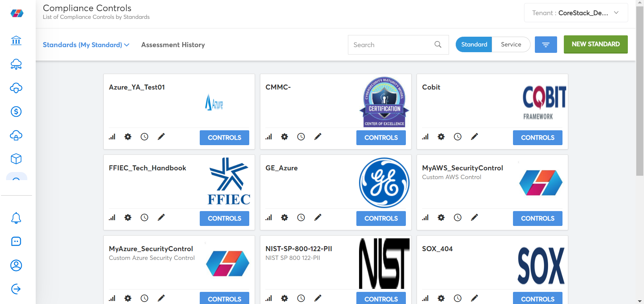Open gear settings for FFIEC_Tech_Handbook

click(128, 217)
